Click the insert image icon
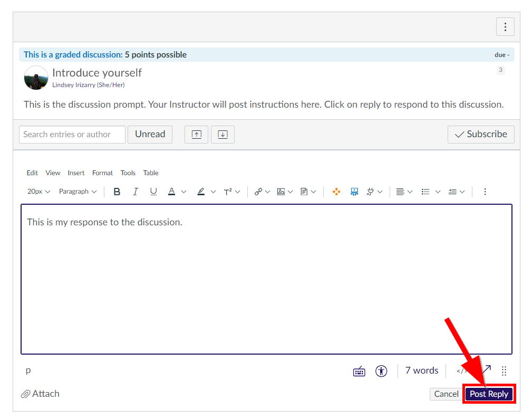532x419 pixels. pyautogui.click(x=281, y=192)
